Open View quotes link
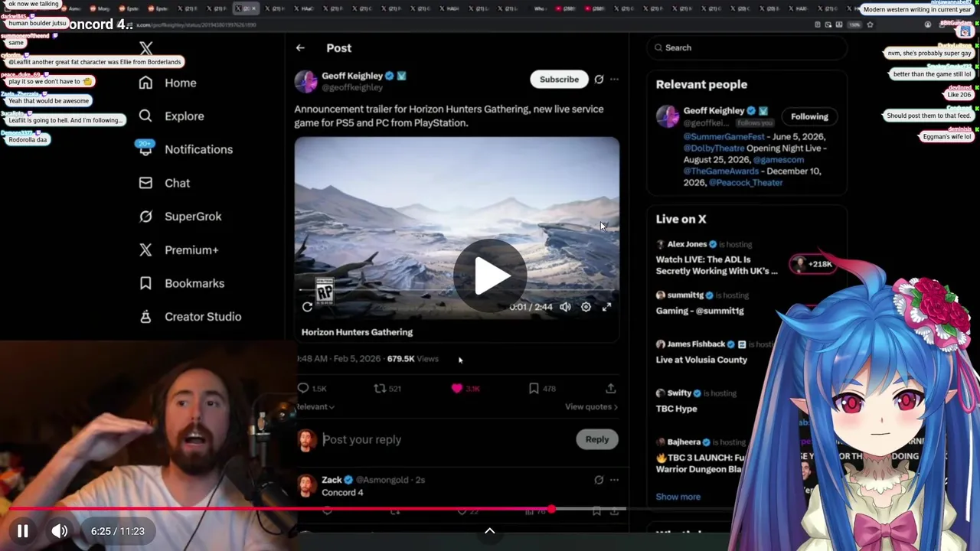Screen dimensions: 980x551 pos(591,406)
